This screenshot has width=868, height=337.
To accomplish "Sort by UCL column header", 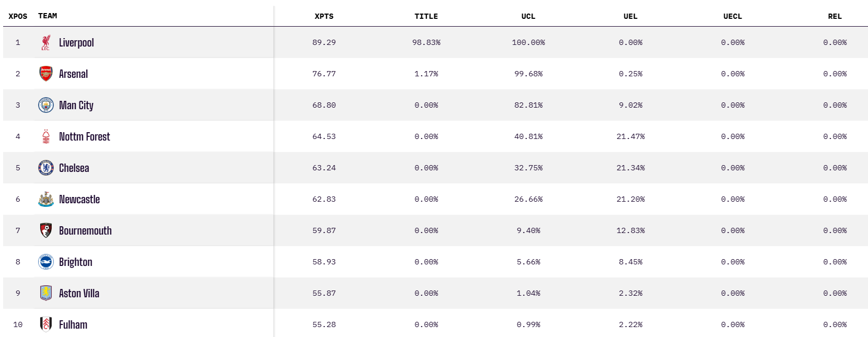I will click(528, 16).
